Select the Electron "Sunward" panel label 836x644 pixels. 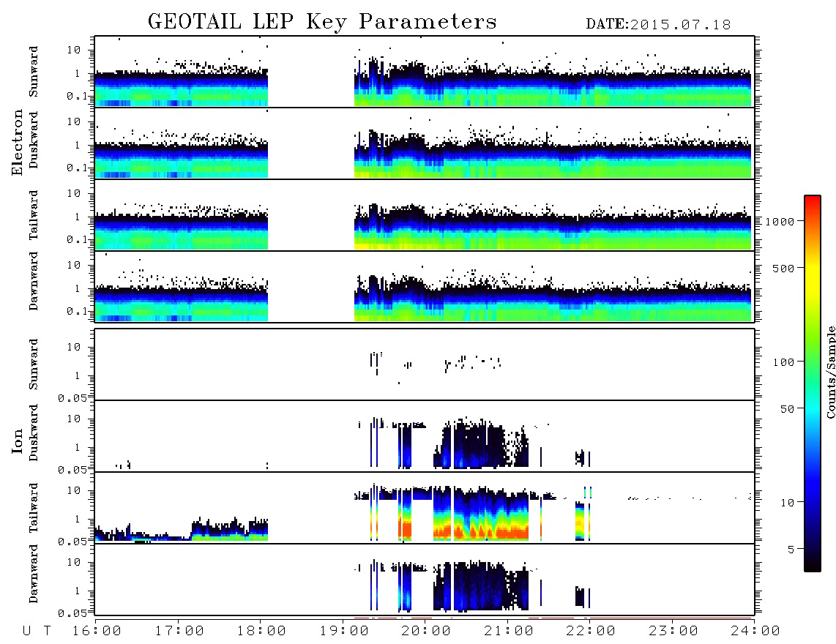pos(34,72)
